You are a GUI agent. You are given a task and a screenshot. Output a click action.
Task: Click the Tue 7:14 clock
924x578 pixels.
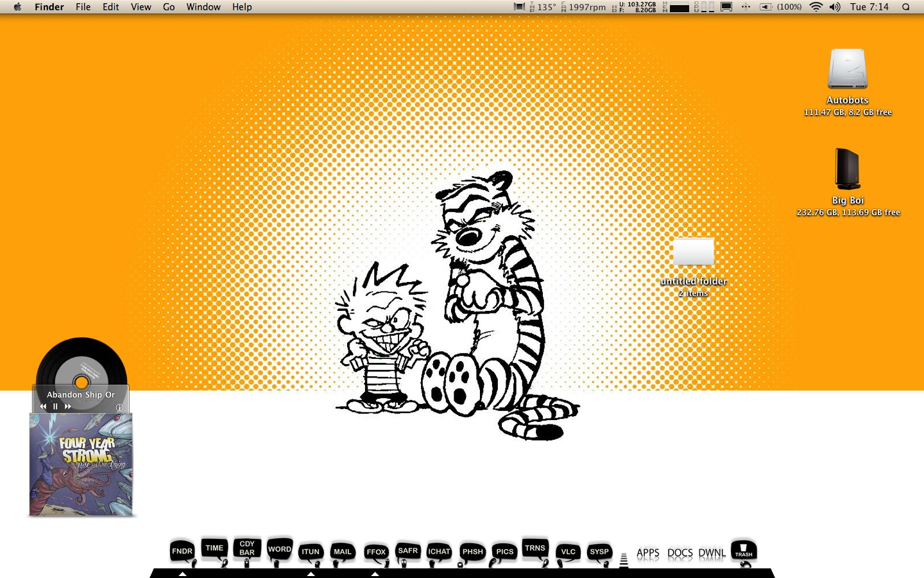point(869,7)
